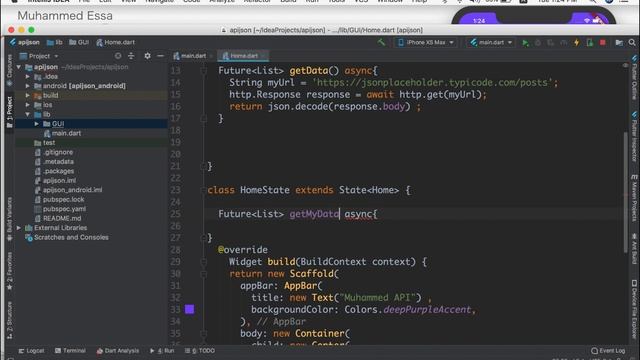Expand the ios folder
640x360 pixels.
coord(28,105)
